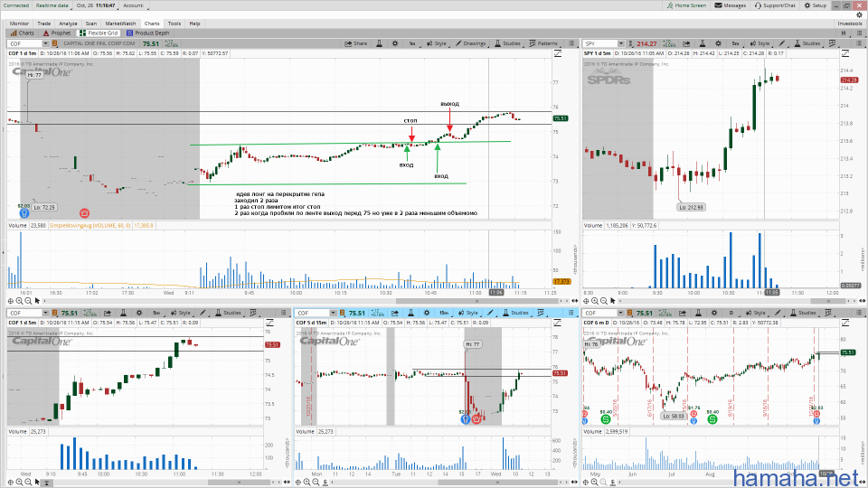Image resolution: width=868 pixels, height=488 pixels.
Task: Click the top COF symbol input field
Action: [x=25, y=43]
